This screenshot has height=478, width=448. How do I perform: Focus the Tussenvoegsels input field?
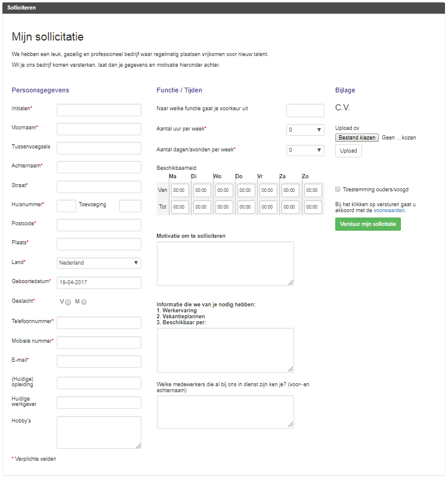(x=99, y=148)
